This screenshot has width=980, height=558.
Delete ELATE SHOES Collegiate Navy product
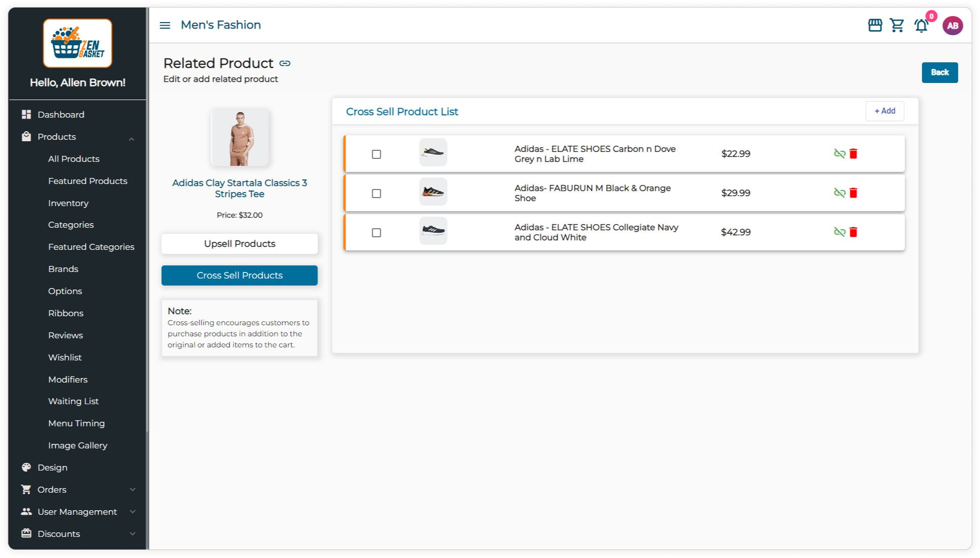click(853, 232)
